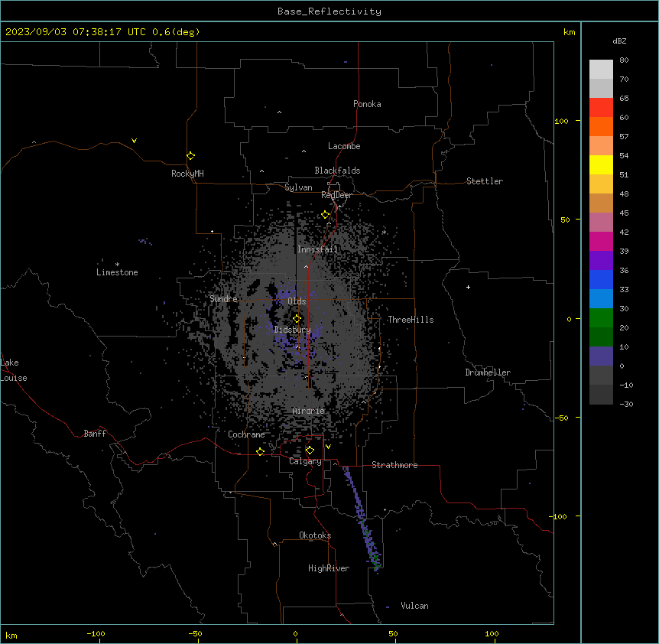Screen dimensions: 659x644
Task: Select the magenta 42-39 dBZ legend color
Action: pyautogui.click(x=601, y=241)
